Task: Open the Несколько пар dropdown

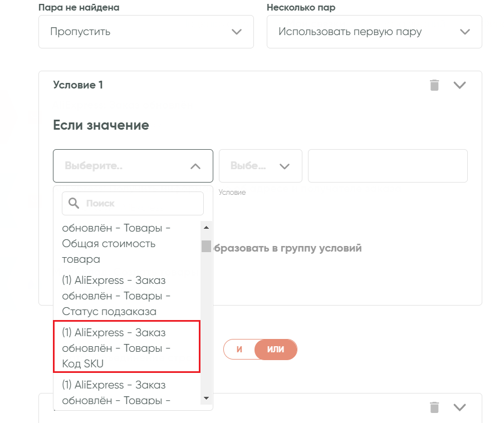Action: tap(374, 32)
